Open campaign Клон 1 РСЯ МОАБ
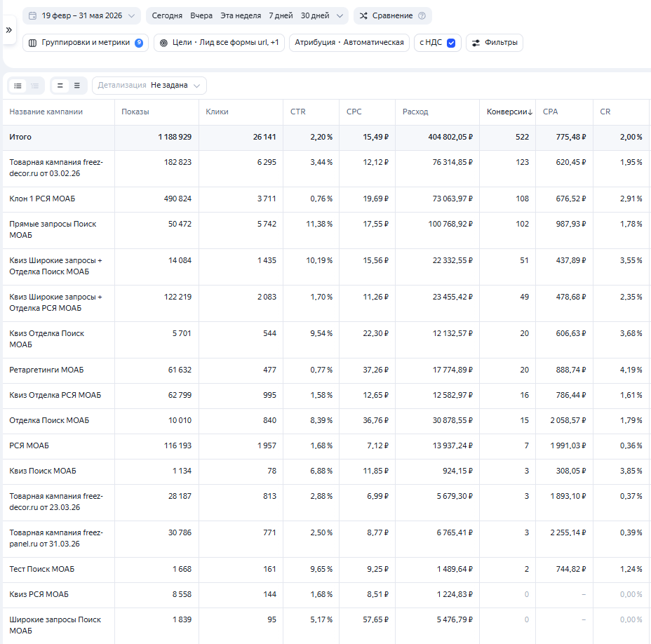This screenshot has height=644, width=651. (x=42, y=199)
